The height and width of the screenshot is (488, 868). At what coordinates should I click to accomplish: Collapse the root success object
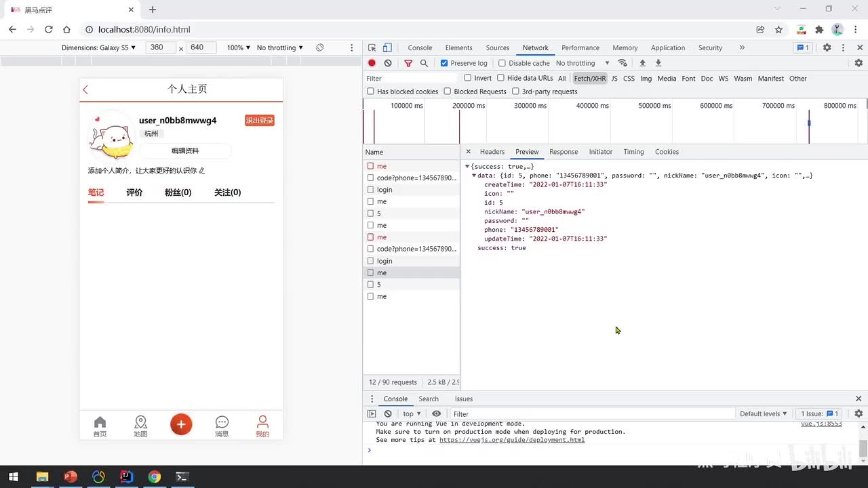467,167
